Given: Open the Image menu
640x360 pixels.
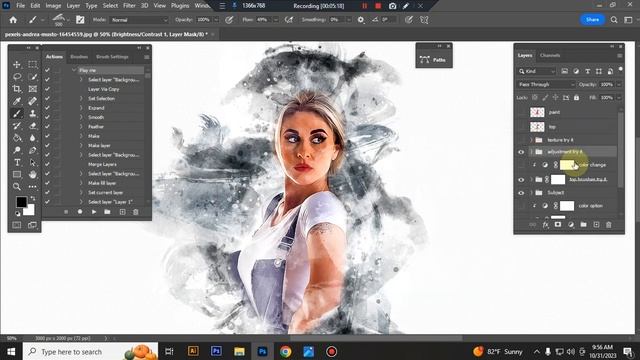Looking at the screenshot, I should (53, 6).
